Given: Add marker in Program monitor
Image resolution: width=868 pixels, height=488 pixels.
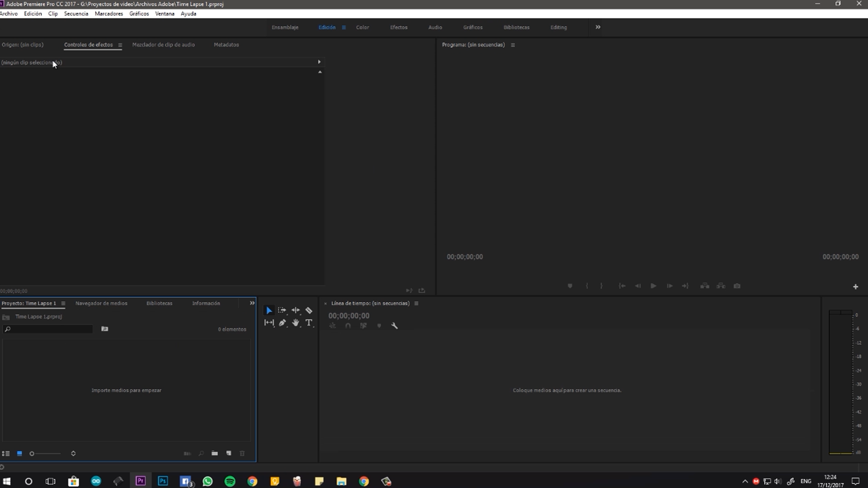Looking at the screenshot, I should tap(570, 286).
